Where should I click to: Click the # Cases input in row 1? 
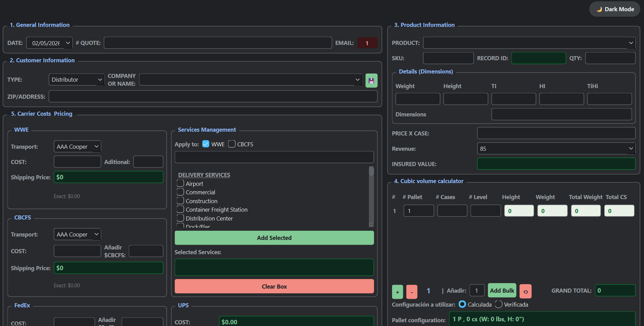(x=452, y=211)
